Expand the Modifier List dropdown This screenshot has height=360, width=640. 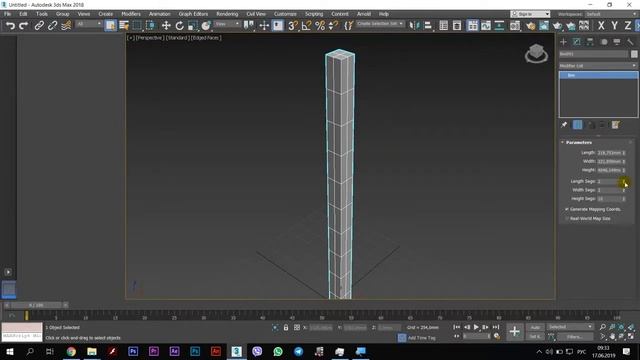click(x=598, y=66)
